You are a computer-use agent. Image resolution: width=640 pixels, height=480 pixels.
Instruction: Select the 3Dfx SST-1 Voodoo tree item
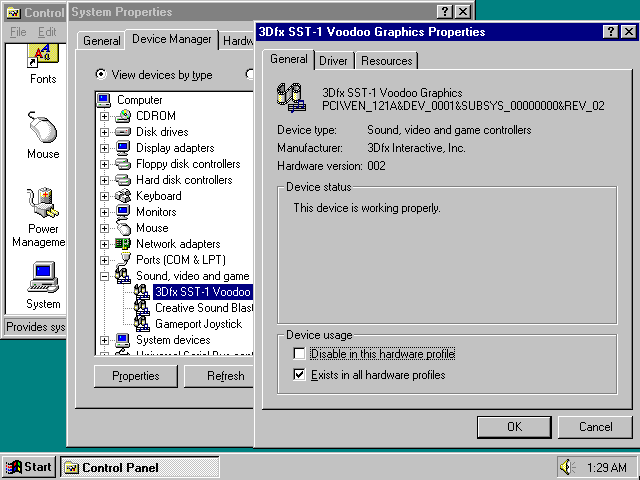(203, 292)
